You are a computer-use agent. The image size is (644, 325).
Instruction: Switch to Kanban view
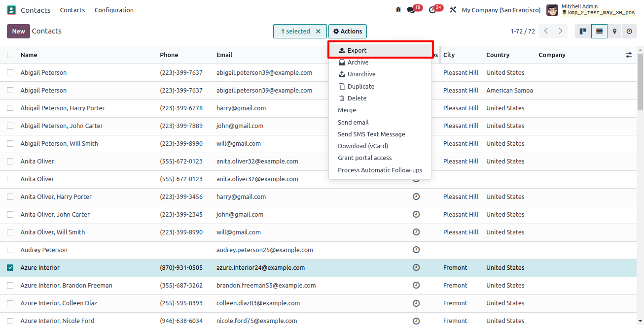(583, 31)
